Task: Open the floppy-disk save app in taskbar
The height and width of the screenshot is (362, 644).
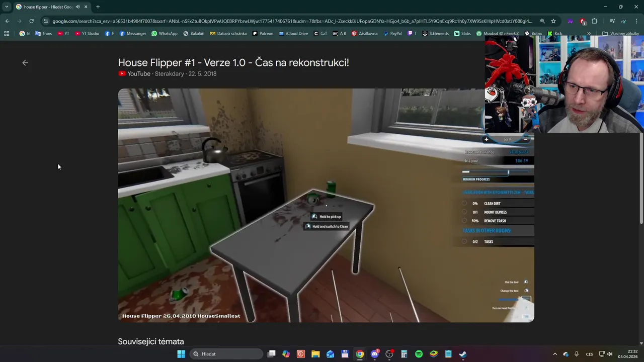Action: pyautogui.click(x=345, y=354)
